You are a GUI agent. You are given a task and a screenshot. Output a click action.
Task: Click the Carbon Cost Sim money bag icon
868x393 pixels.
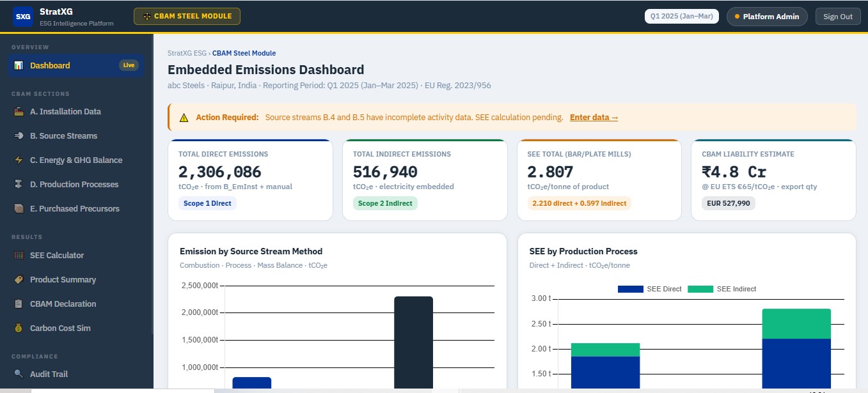[19, 328]
